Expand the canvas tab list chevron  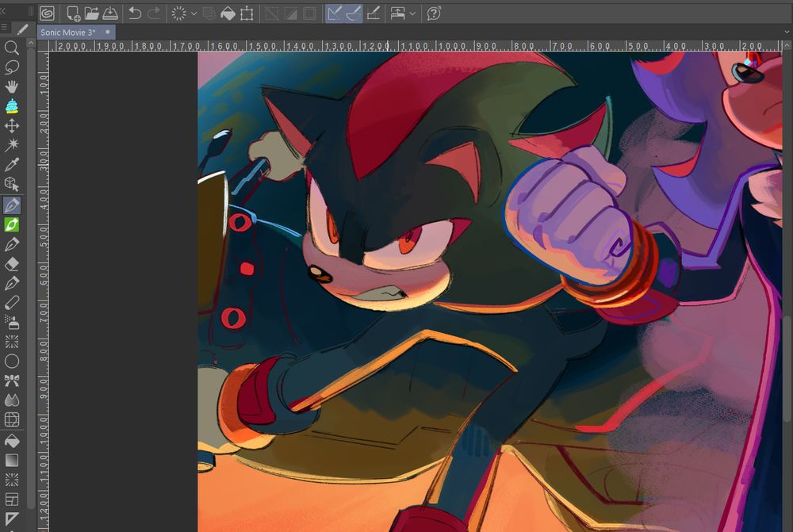787,32
